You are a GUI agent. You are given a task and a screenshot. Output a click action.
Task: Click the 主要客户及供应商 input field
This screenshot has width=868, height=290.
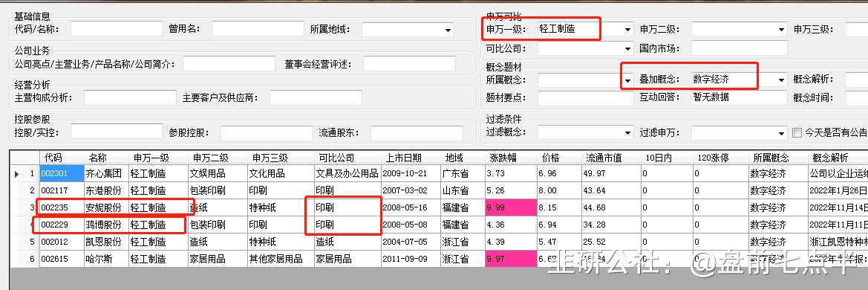[x=316, y=98]
